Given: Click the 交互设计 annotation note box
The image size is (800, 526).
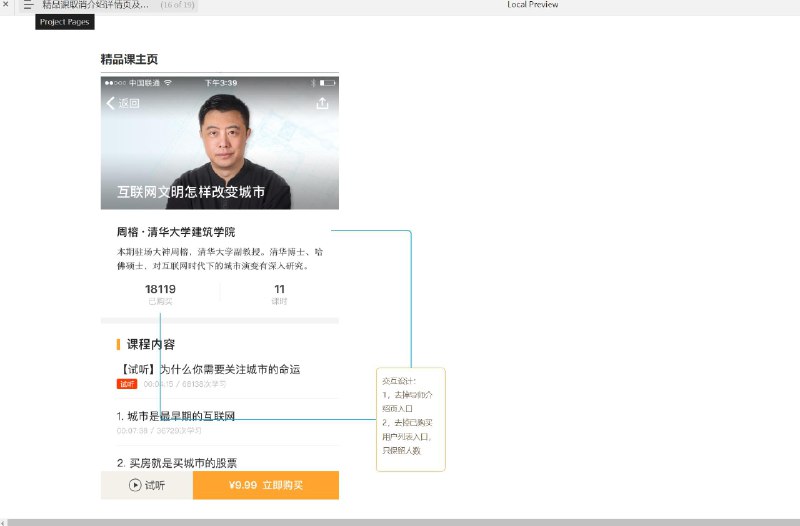Looking at the screenshot, I should pos(411,419).
